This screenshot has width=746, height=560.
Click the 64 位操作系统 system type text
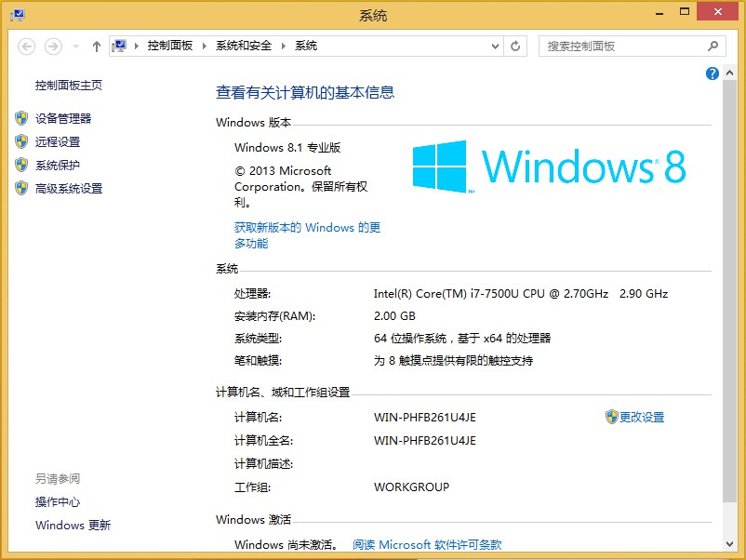pos(462,339)
